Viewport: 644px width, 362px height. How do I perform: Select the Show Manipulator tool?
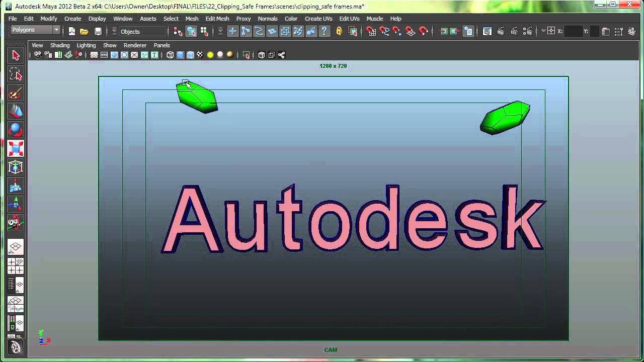16,204
